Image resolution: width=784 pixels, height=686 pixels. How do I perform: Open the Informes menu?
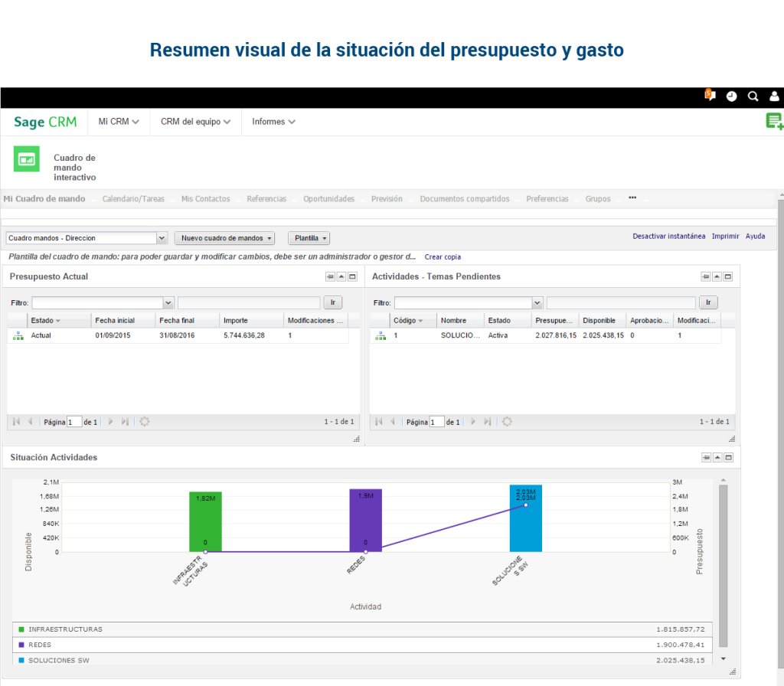(273, 122)
